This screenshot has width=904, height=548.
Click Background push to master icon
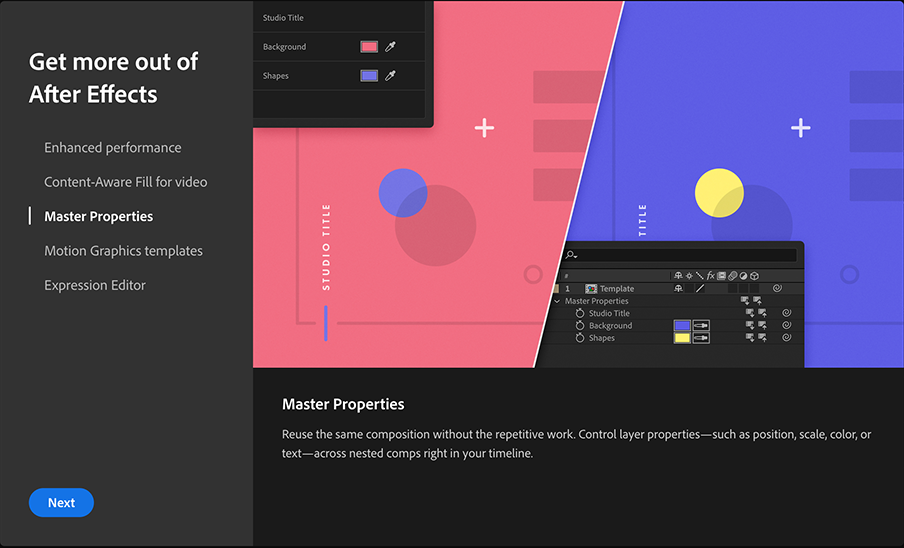coord(762,325)
